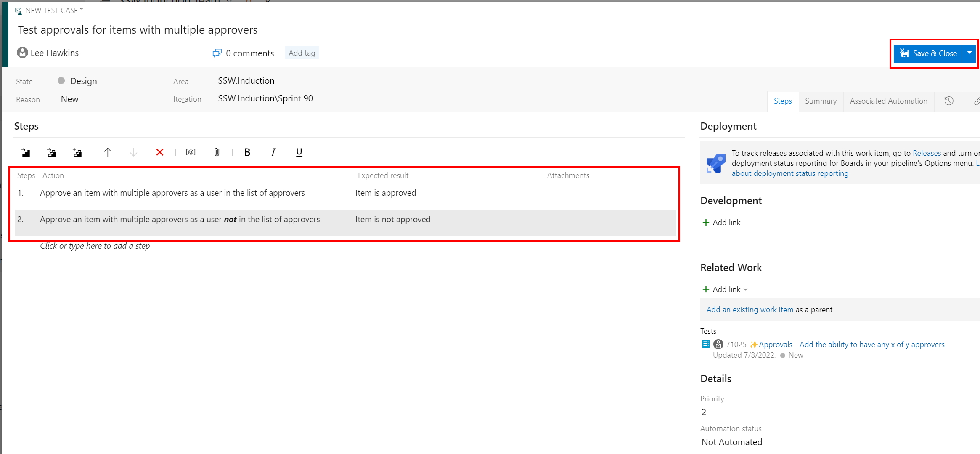Add an attachment with the paperclip icon
The height and width of the screenshot is (454, 980).
click(217, 152)
